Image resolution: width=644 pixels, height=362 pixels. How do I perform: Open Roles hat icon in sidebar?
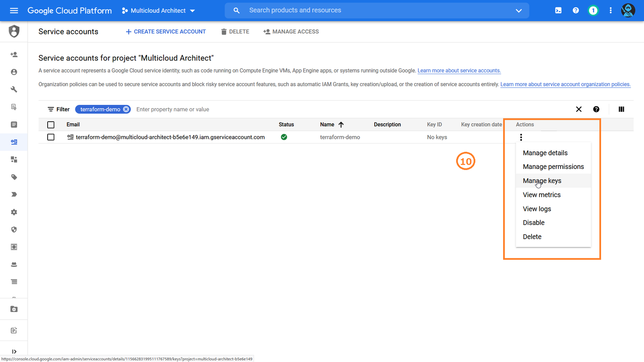click(x=14, y=264)
